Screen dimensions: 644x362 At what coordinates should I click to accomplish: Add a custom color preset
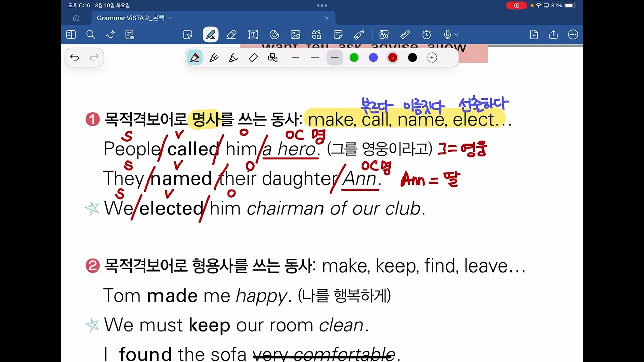pyautogui.click(x=432, y=58)
